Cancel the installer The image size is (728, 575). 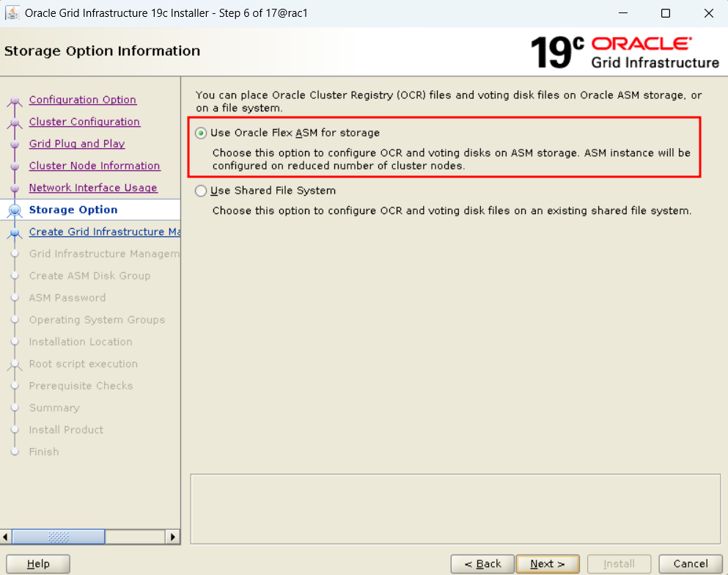[x=691, y=564]
